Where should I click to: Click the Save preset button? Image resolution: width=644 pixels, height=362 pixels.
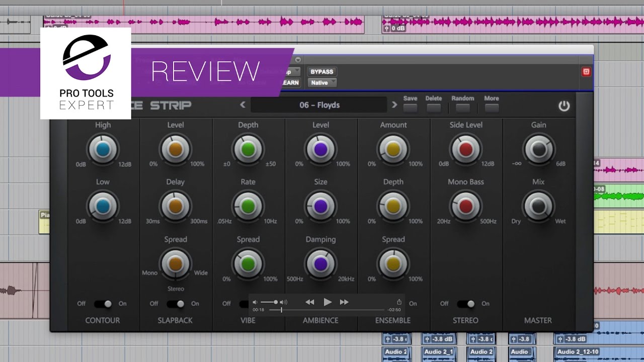410,108
